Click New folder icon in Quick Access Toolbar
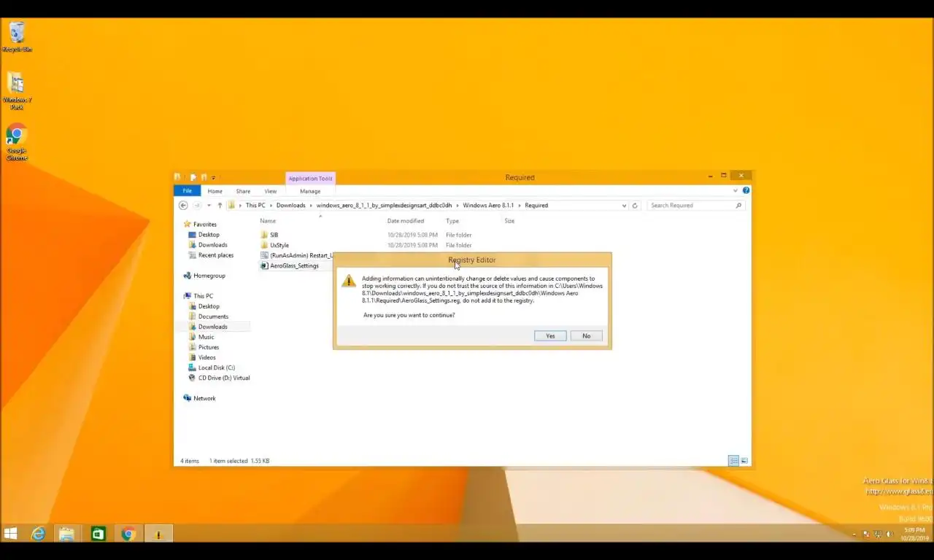 204,177
